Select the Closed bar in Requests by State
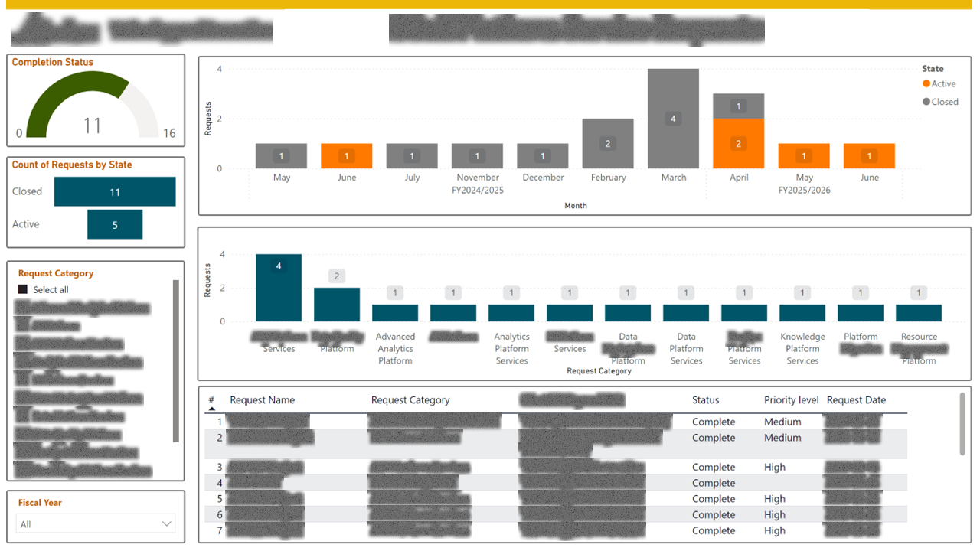Image resolution: width=980 pixels, height=551 pixels. click(x=115, y=192)
